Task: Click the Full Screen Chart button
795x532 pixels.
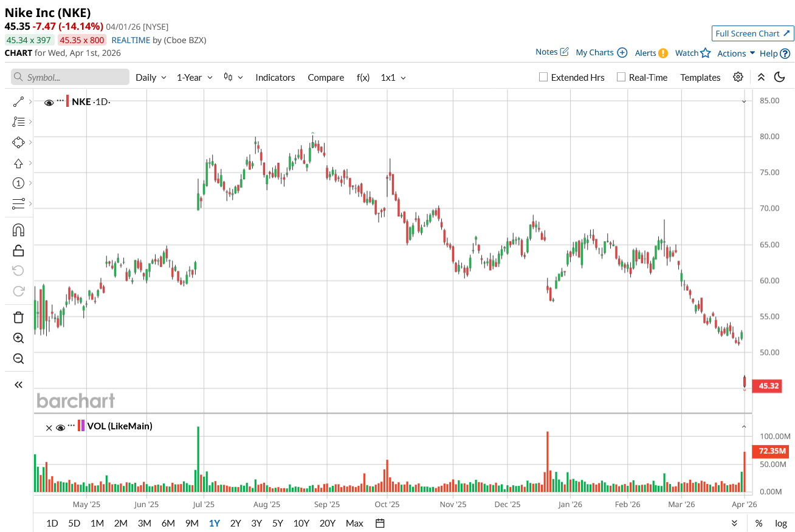Action: pyautogui.click(x=753, y=33)
